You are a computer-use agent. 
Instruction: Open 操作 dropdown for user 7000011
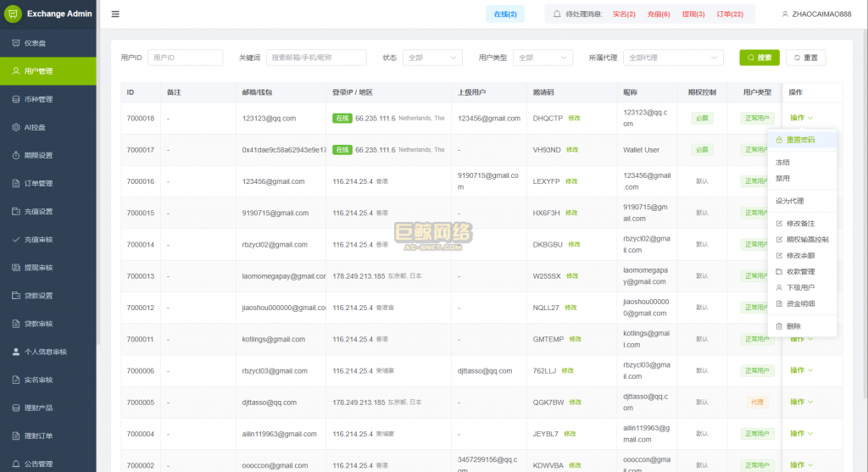(801, 339)
